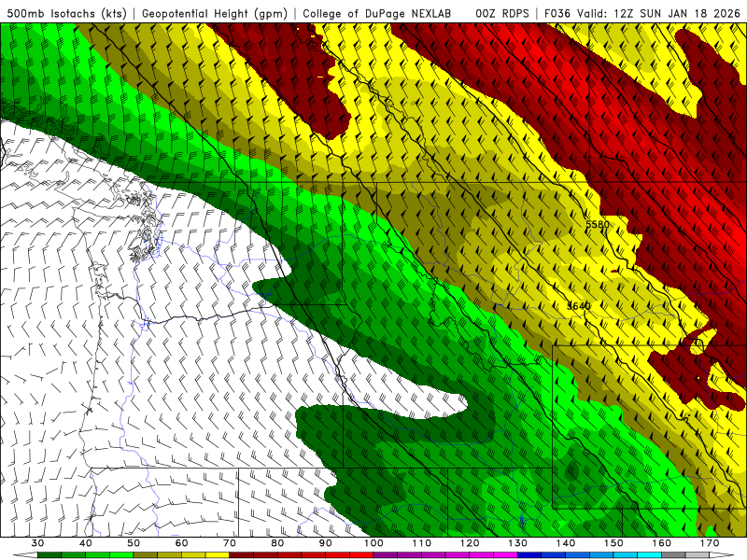747x560 pixels.
Task: Click the "5640" height contour label
Action: [579, 306]
